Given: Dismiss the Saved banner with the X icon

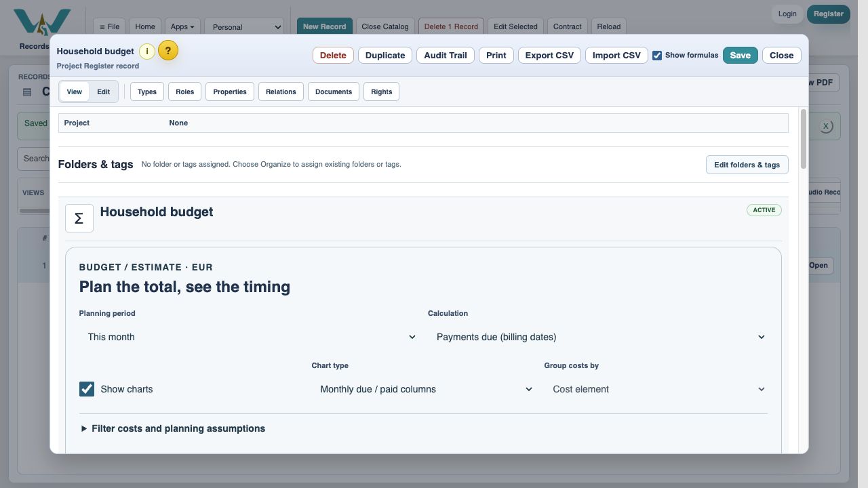Looking at the screenshot, I should click(825, 126).
